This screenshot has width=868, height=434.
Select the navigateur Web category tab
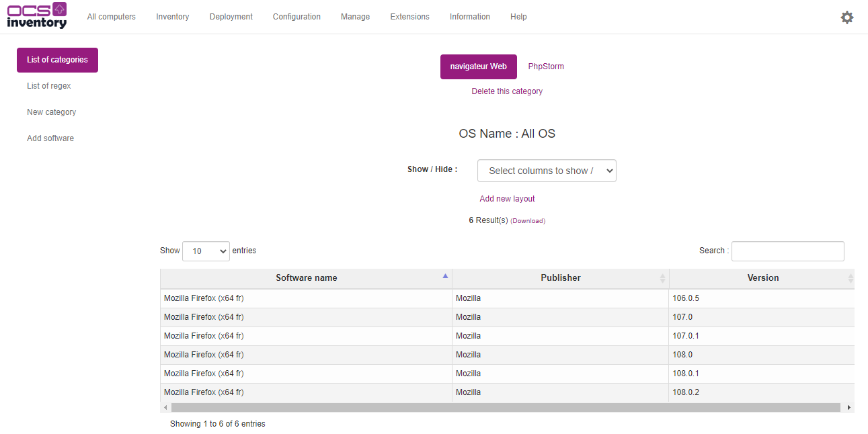click(478, 67)
